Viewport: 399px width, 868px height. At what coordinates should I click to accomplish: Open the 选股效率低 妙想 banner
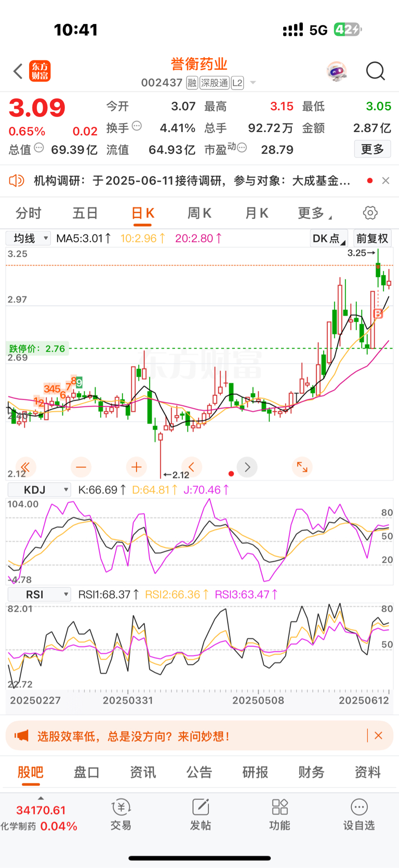[199, 735]
